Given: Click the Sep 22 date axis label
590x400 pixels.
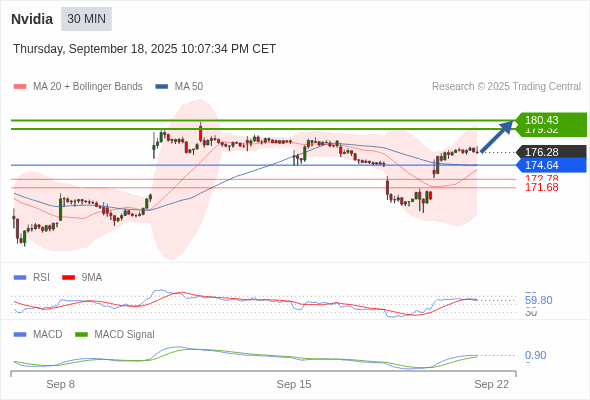Looking at the screenshot, I should pos(491,384).
